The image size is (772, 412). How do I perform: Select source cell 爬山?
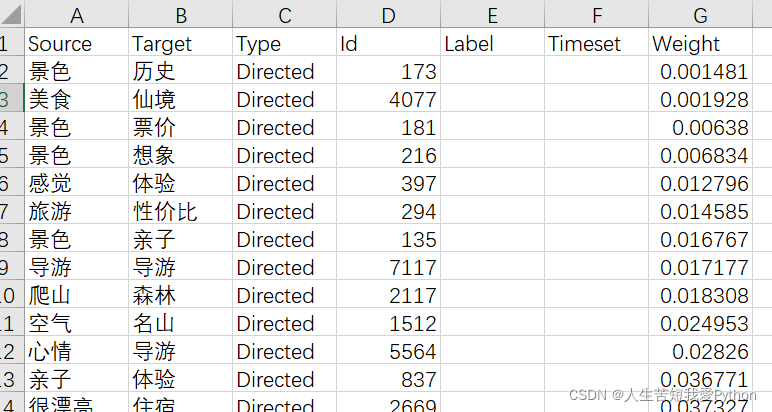(x=76, y=294)
